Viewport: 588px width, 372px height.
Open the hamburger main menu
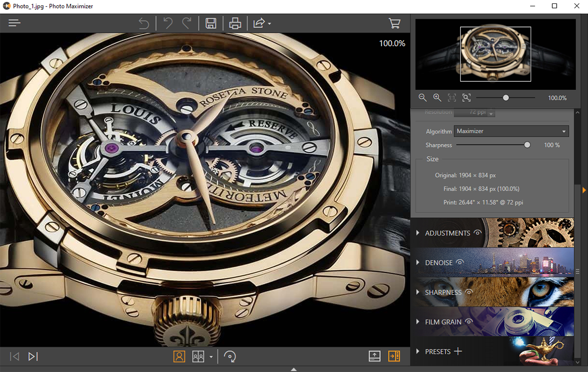click(x=15, y=23)
